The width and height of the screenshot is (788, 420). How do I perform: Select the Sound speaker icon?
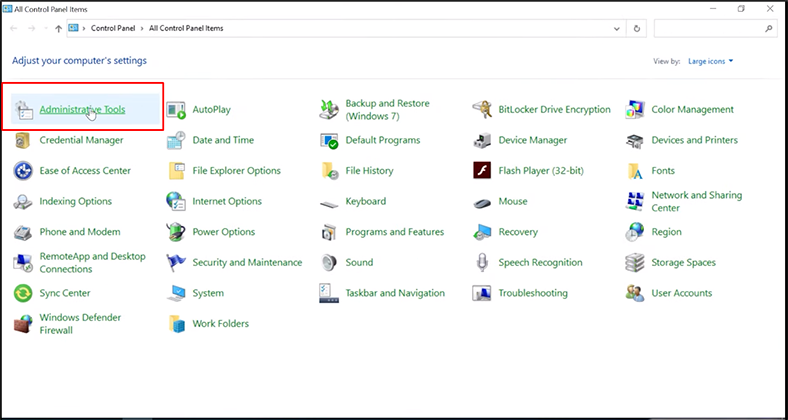tap(329, 262)
